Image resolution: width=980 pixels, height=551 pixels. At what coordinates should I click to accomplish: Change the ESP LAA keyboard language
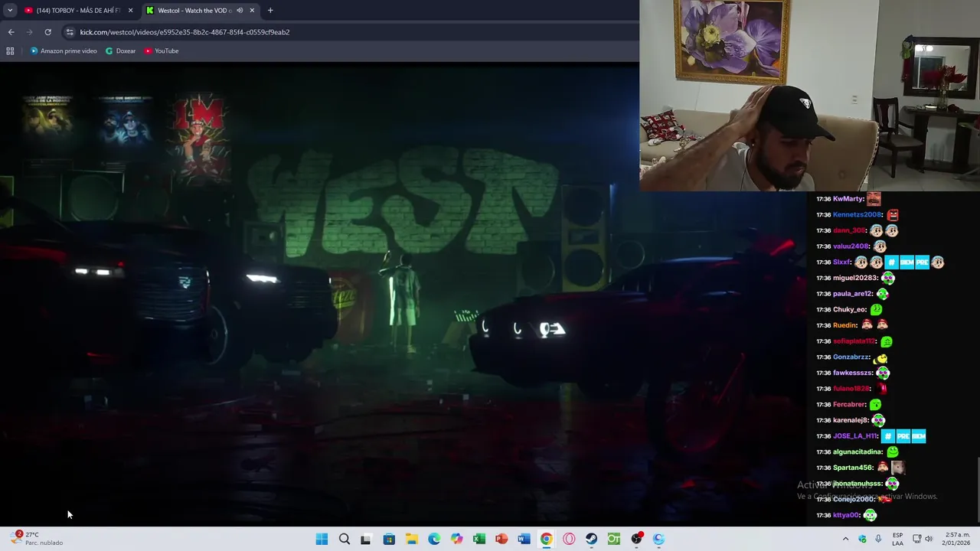897,539
